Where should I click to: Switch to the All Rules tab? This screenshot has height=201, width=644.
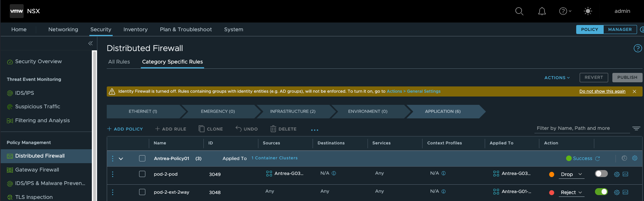coord(119,62)
